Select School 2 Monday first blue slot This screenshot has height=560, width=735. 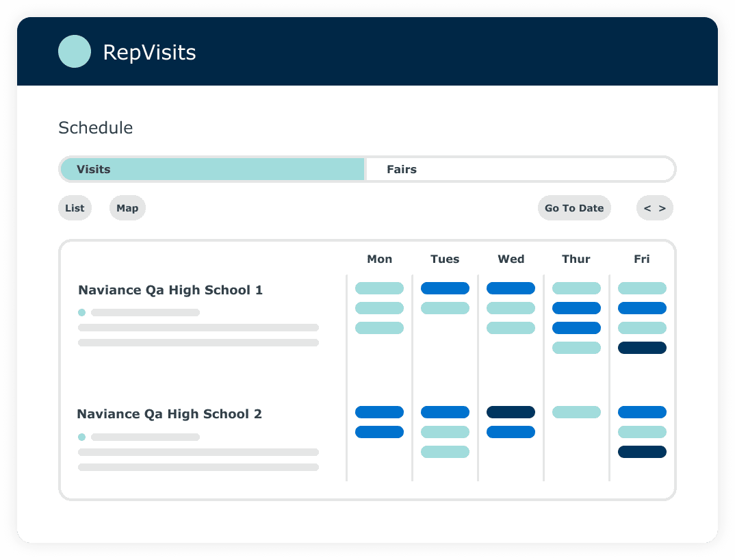(379, 412)
